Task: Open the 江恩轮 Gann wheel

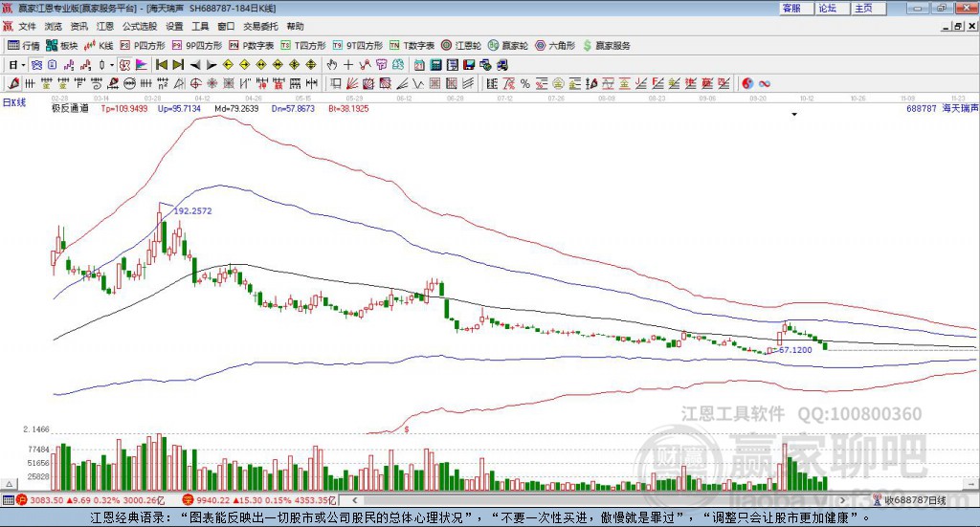Action: coord(461,46)
